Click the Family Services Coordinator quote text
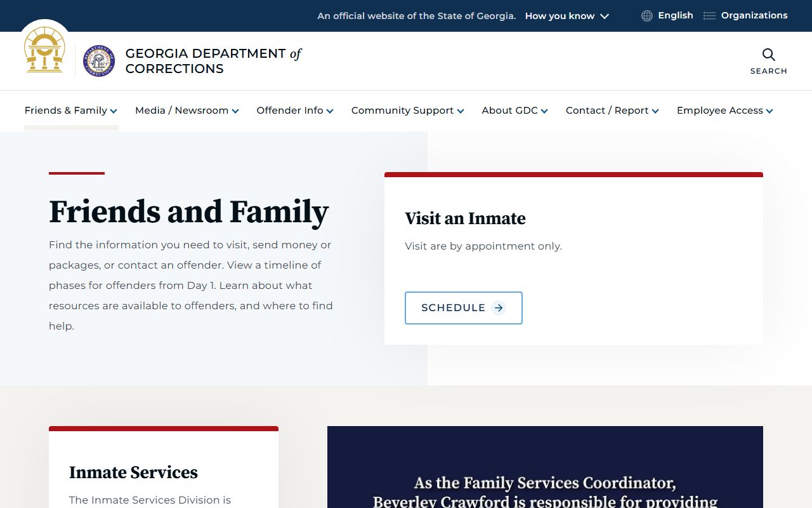812x508 pixels. pos(545,492)
